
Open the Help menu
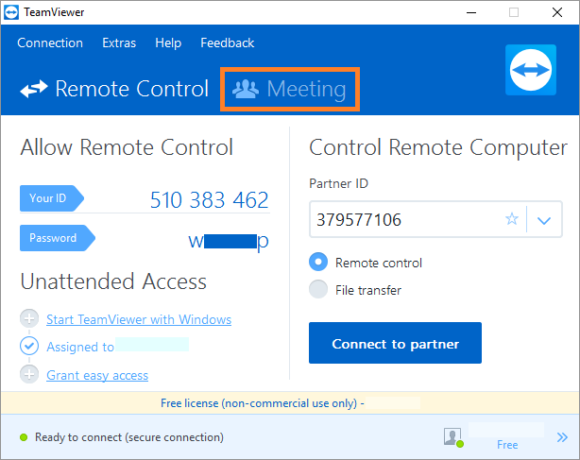[168, 43]
